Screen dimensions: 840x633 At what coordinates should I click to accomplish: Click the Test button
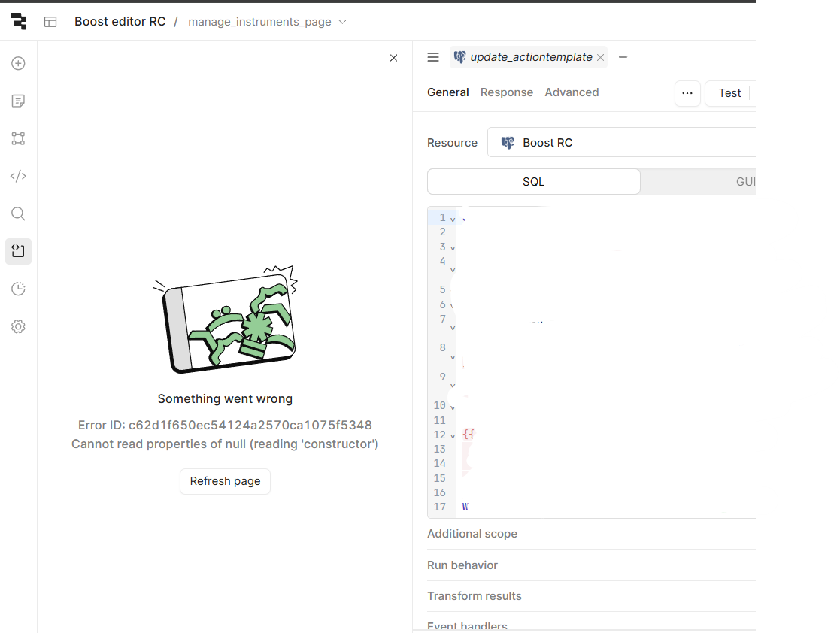click(729, 93)
